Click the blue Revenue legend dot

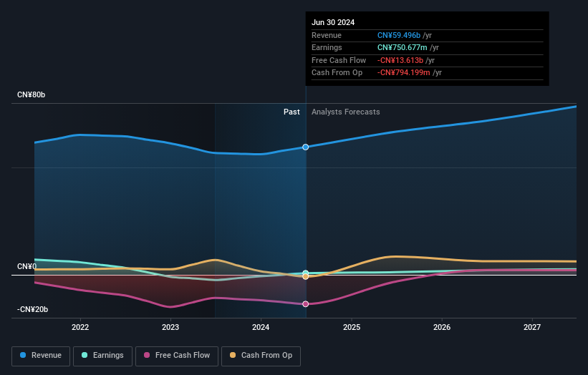click(23, 355)
